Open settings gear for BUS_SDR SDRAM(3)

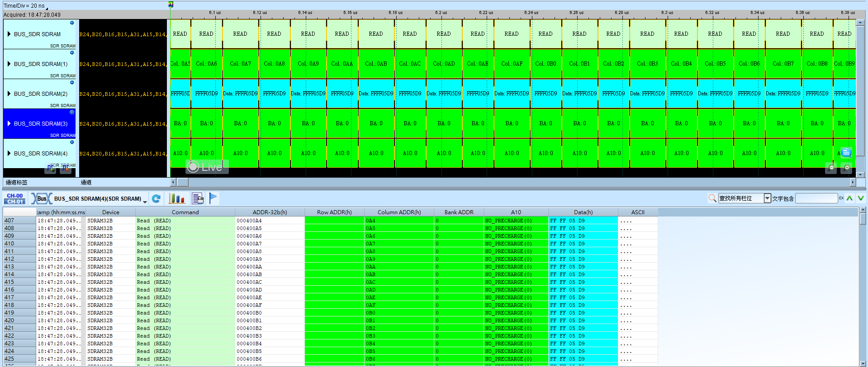tap(72, 112)
